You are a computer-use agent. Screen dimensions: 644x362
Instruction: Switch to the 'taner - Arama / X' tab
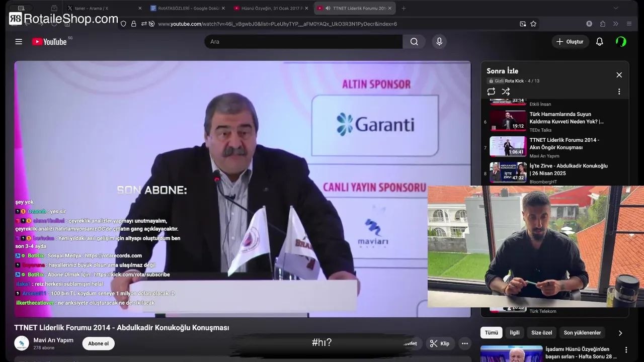(x=103, y=8)
